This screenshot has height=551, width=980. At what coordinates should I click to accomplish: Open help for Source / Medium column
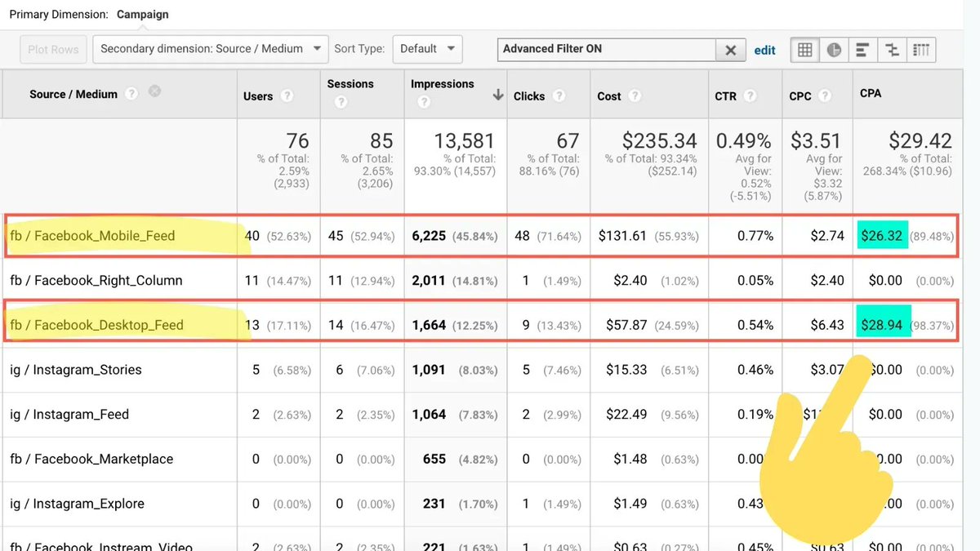click(x=131, y=94)
